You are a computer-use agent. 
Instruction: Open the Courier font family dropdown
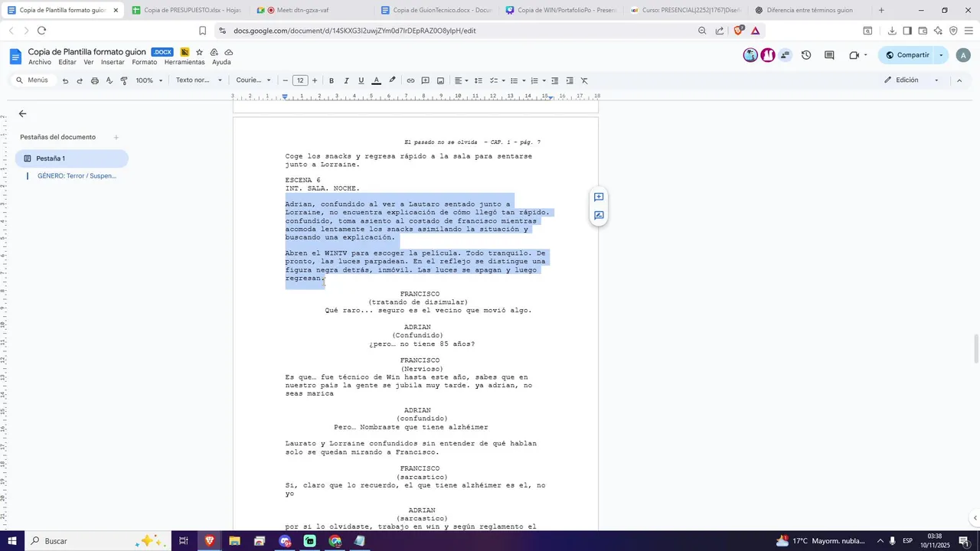coord(253,80)
